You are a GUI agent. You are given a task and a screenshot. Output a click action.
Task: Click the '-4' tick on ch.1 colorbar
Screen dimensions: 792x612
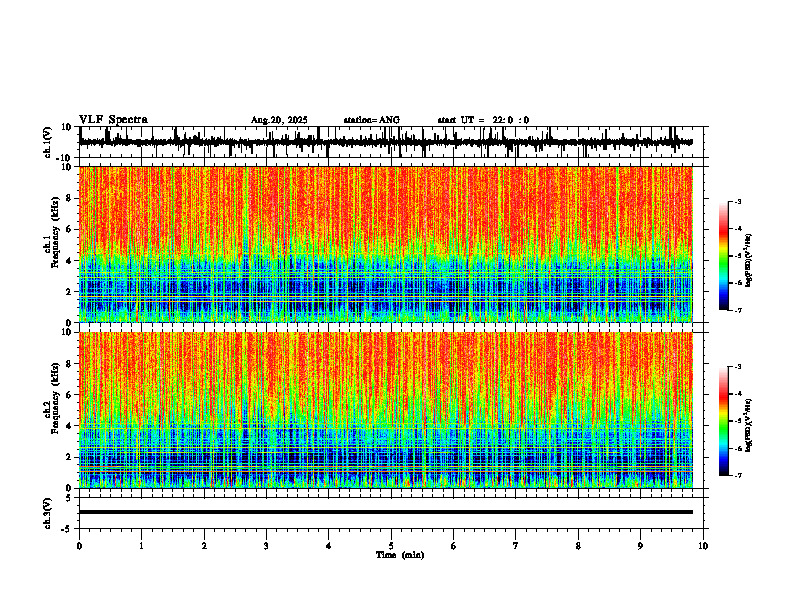(738, 229)
